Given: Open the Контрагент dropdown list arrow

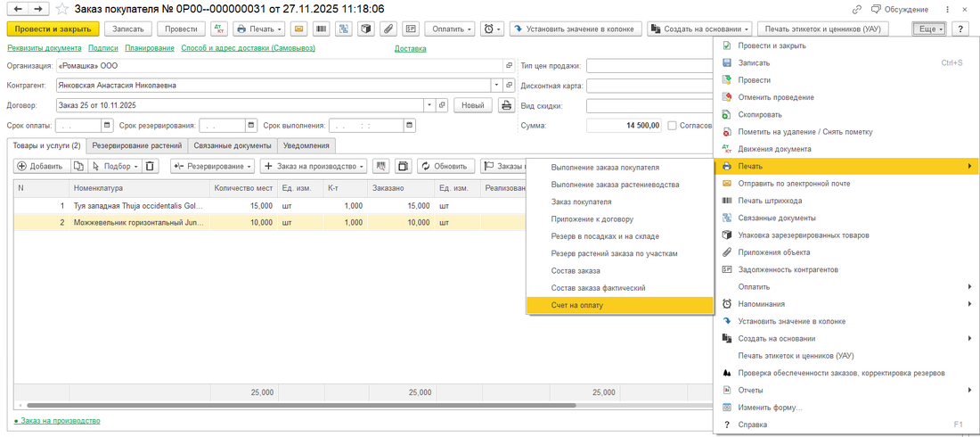Looking at the screenshot, I should coord(496,86).
